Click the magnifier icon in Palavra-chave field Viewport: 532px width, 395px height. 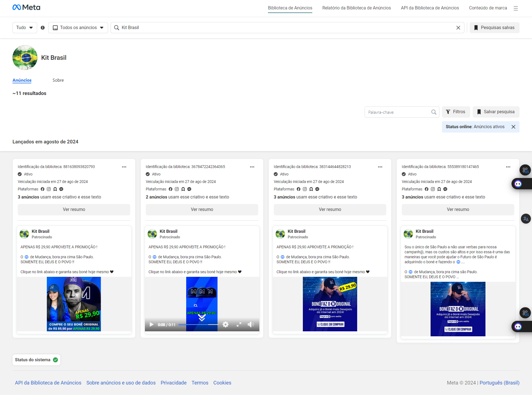pyautogui.click(x=434, y=112)
